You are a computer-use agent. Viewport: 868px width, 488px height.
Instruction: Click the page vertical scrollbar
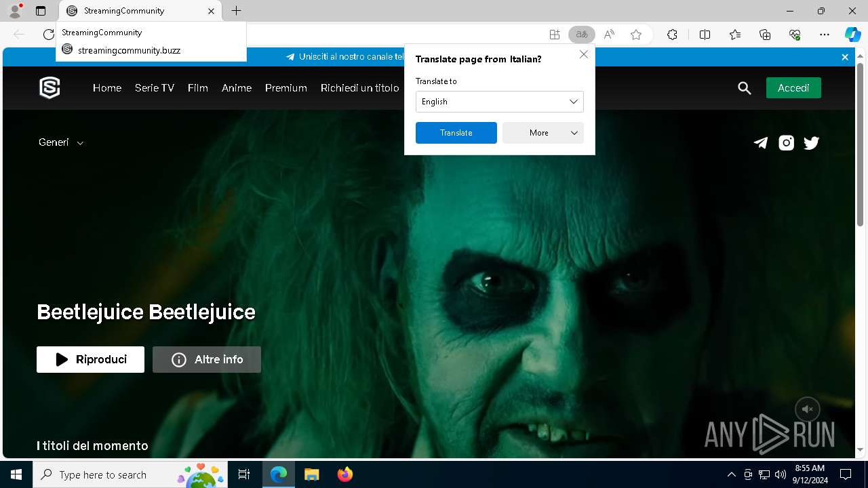click(x=861, y=144)
